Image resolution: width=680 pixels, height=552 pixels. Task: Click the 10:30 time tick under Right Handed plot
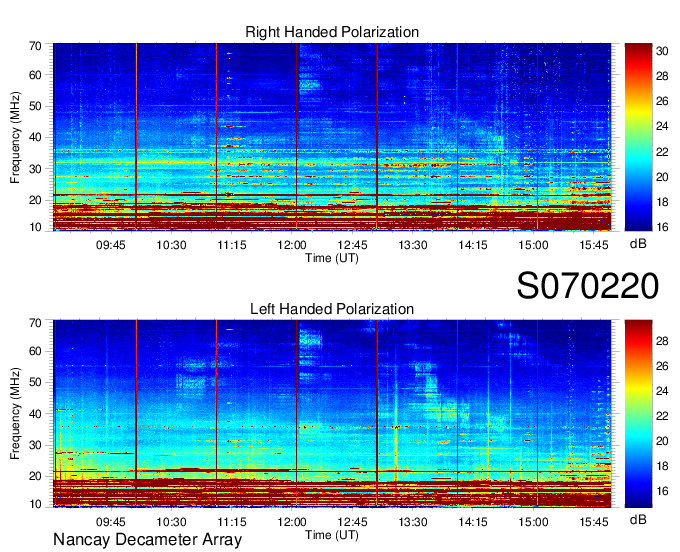click(x=171, y=245)
